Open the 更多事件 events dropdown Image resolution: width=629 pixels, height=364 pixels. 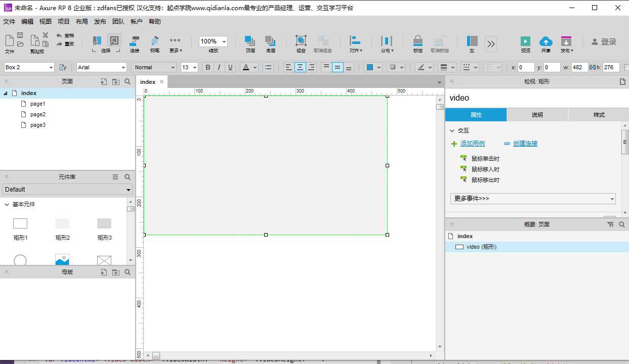coord(532,199)
